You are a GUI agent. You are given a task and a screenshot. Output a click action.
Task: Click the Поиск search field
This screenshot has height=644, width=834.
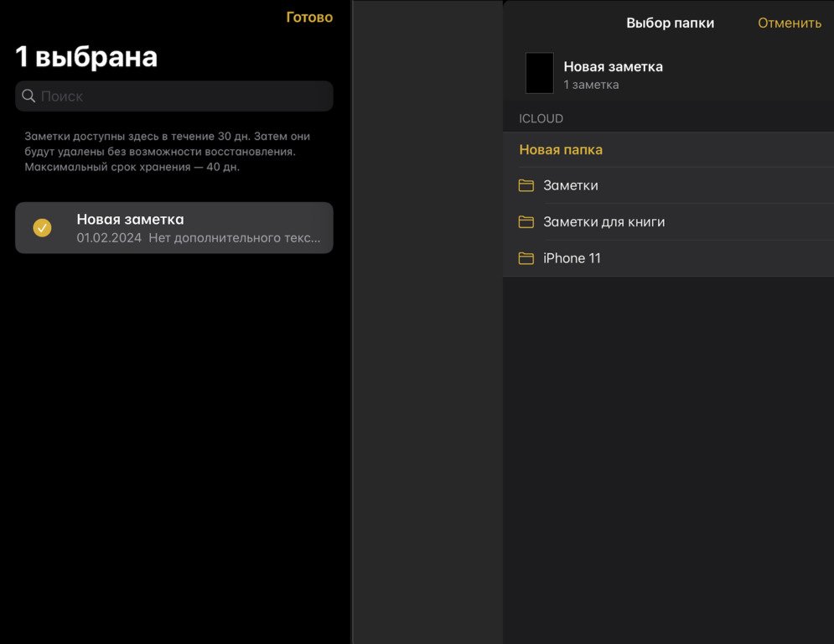(174, 96)
